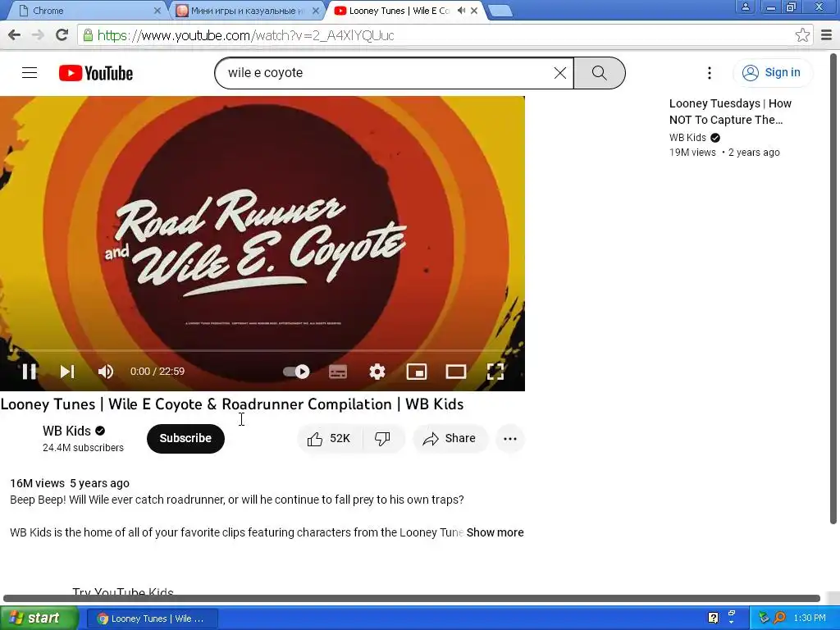Click the tray help question icon
Screen dimensions: 840x630
click(x=713, y=618)
